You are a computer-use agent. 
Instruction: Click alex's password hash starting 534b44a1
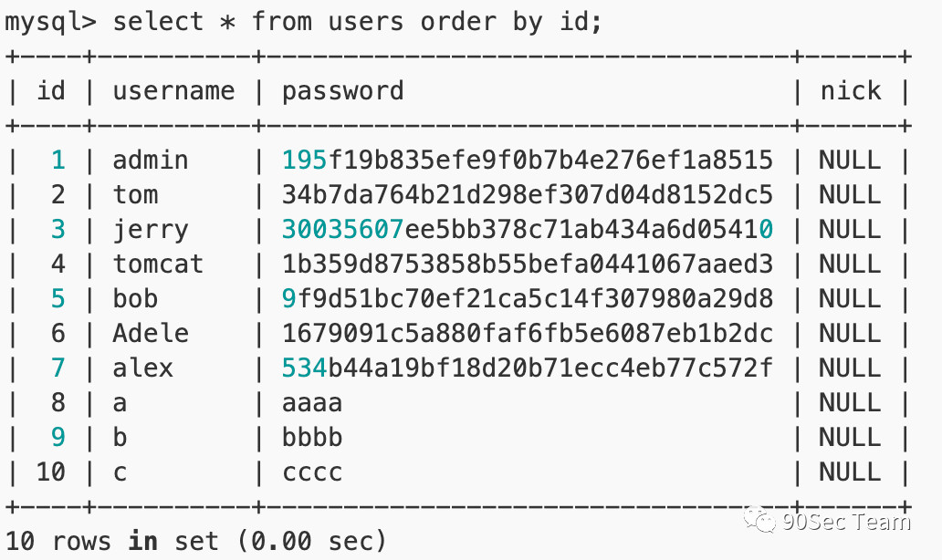click(528, 368)
